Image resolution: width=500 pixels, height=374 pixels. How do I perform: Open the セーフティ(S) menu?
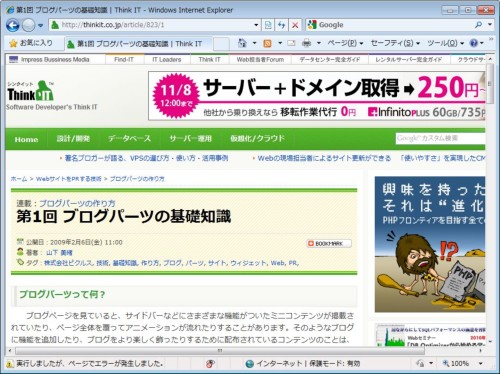(395, 43)
